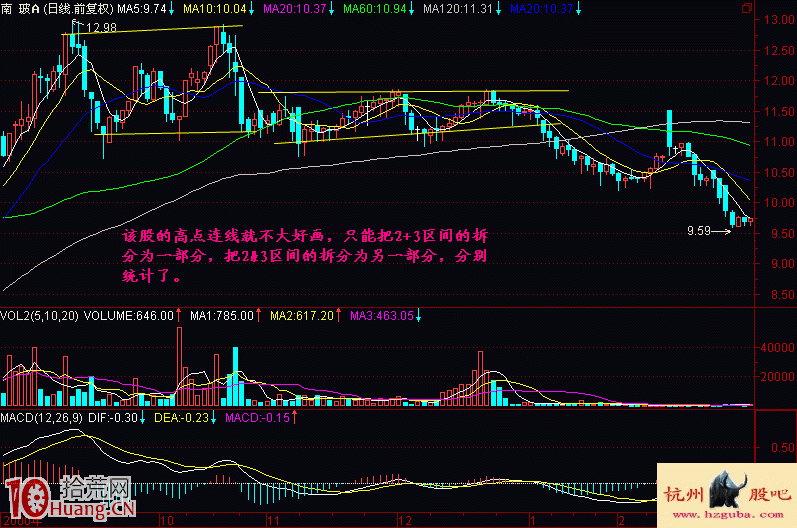Click the DIF:-0.30 value
Image resolution: width=797 pixels, height=528 pixels.
tap(113, 418)
